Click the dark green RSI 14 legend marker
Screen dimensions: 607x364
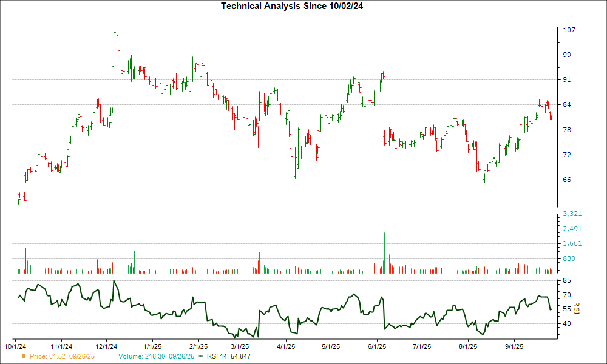(203, 356)
